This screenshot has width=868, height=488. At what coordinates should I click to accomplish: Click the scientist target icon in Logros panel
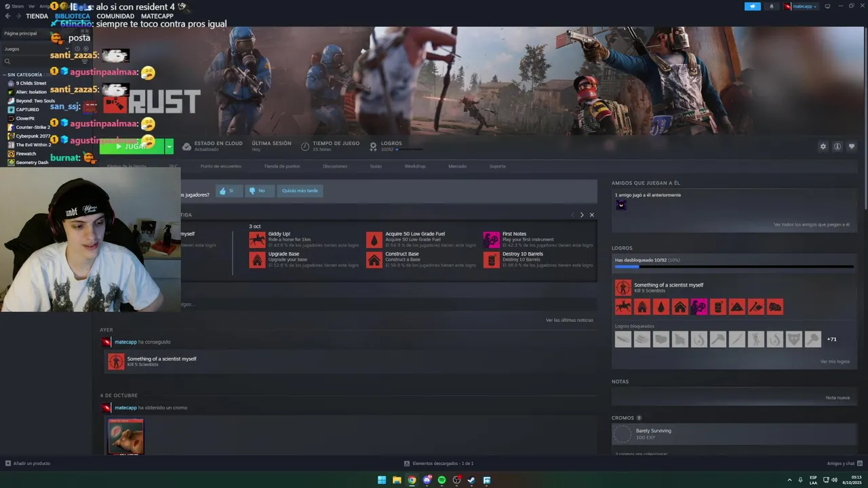click(x=623, y=287)
